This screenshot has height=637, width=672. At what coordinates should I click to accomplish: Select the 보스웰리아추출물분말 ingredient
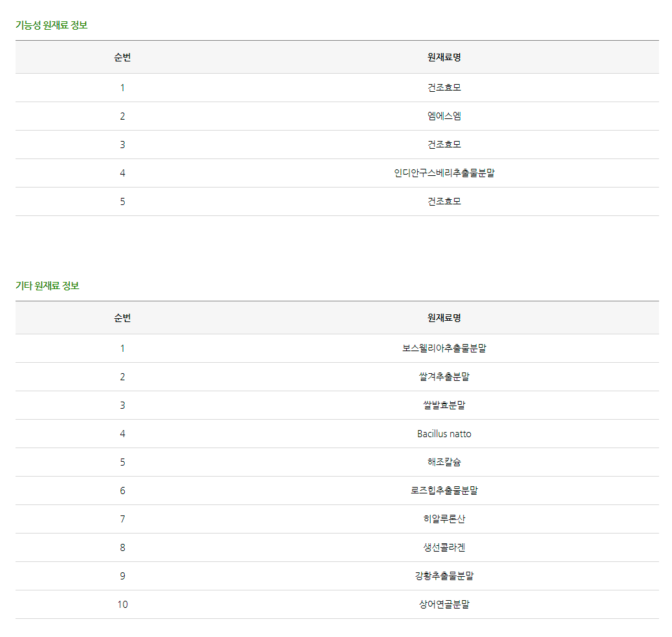pos(444,349)
